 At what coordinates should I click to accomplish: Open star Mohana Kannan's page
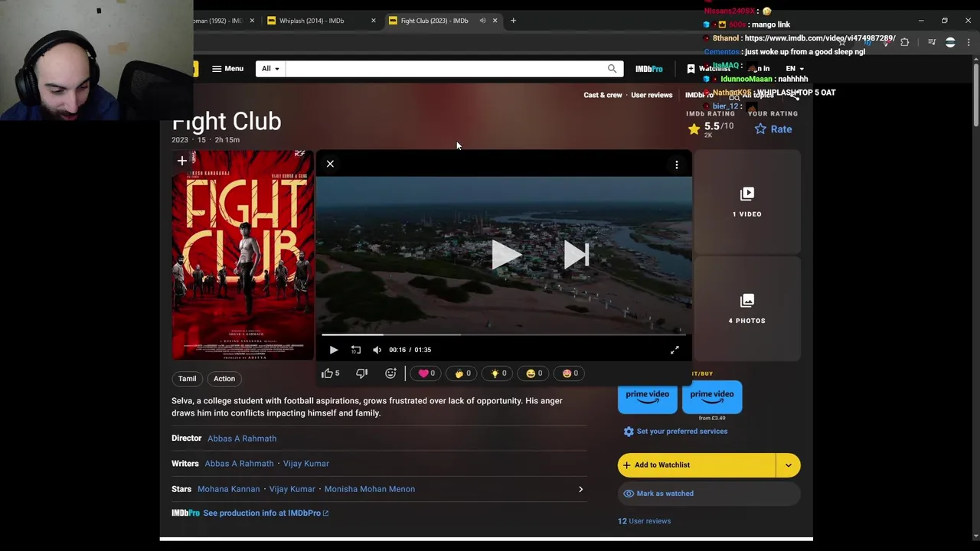click(x=229, y=489)
